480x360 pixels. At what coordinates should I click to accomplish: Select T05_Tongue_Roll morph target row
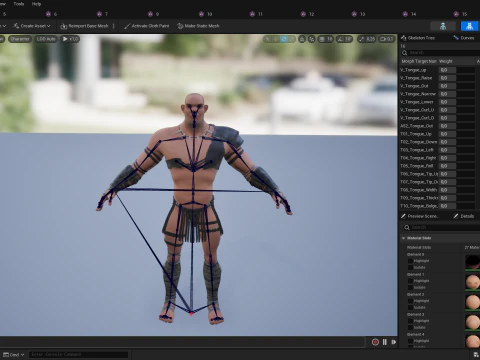[440, 166]
